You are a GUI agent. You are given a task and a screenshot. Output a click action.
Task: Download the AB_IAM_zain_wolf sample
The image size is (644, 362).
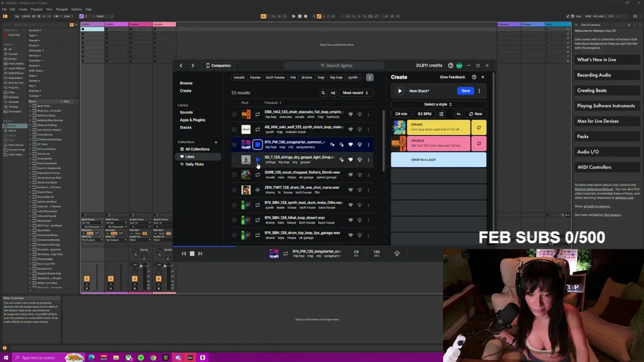pos(360,129)
